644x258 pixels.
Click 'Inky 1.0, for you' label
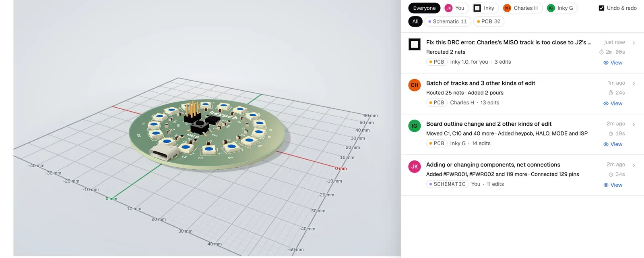(x=469, y=62)
